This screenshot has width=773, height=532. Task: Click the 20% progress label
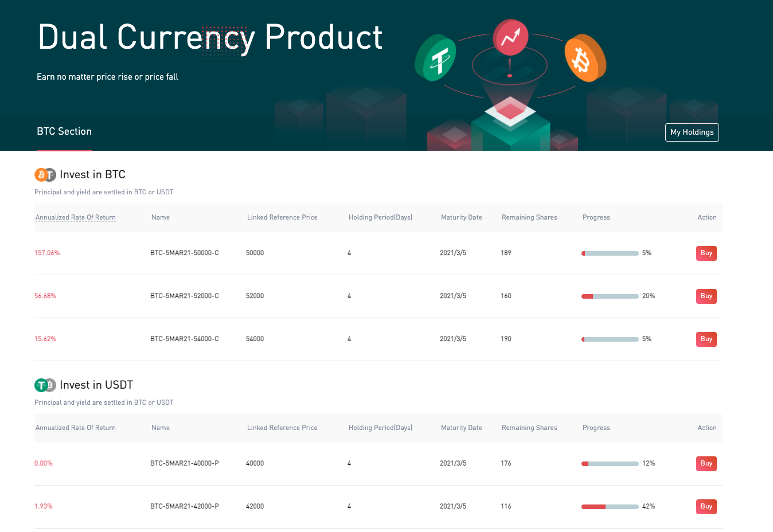(649, 296)
